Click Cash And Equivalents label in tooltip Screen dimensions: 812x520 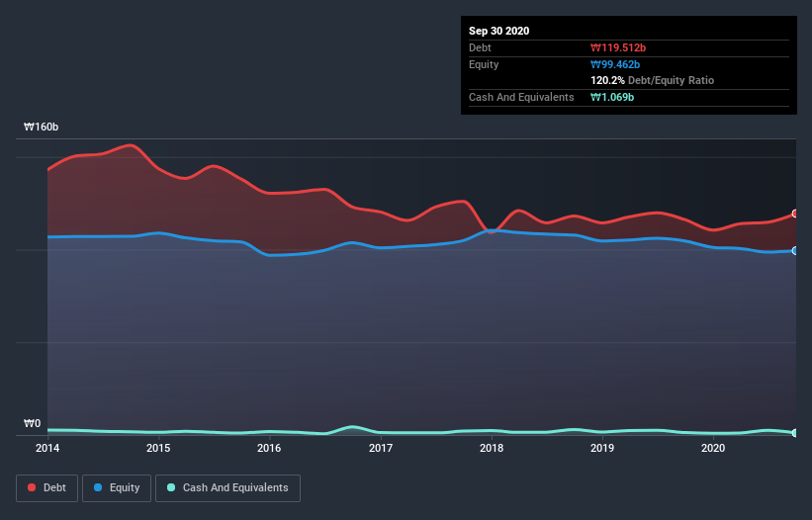click(521, 97)
